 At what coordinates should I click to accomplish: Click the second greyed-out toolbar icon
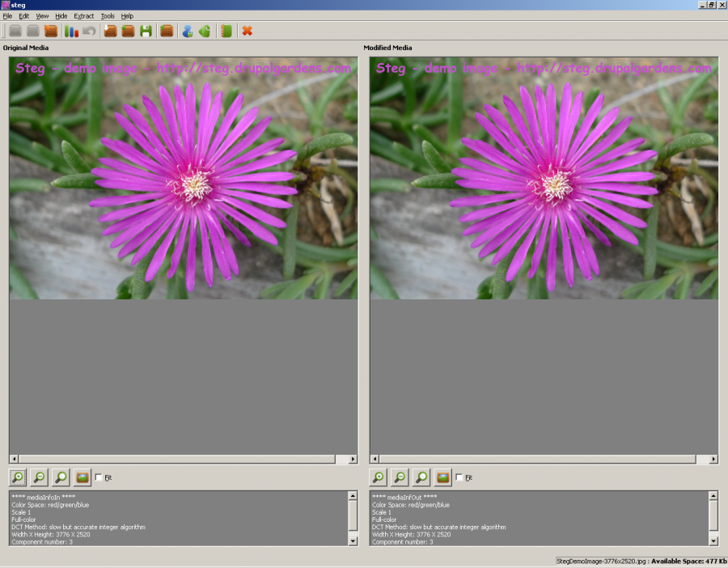[33, 31]
